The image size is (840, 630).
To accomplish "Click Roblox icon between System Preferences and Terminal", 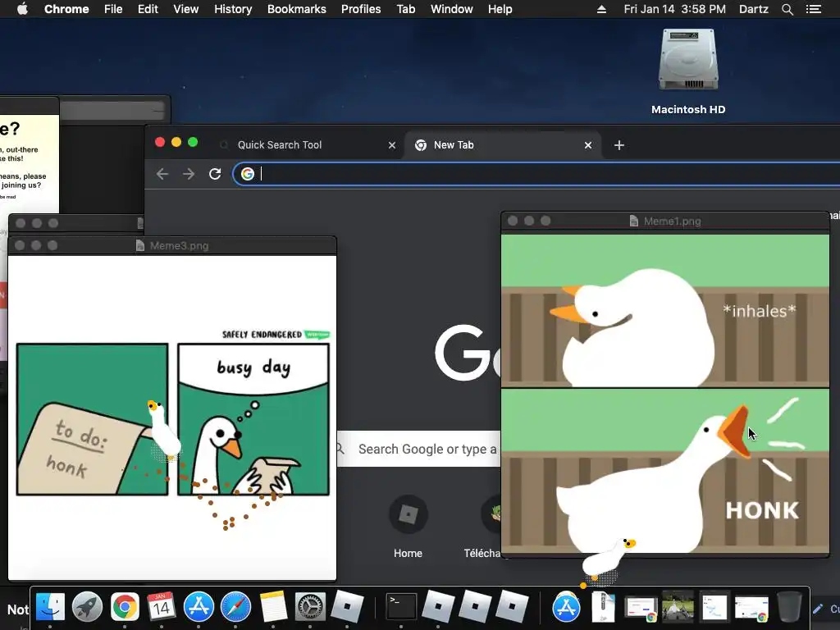I will tap(347, 607).
